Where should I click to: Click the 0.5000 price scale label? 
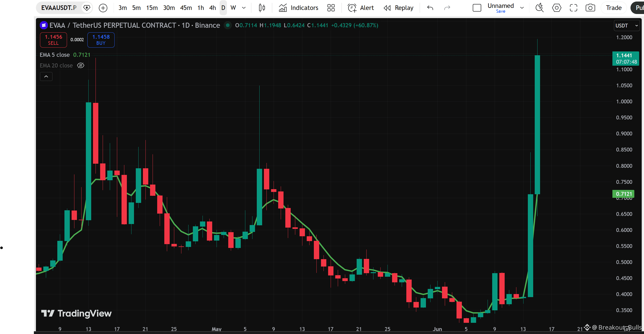click(624, 262)
